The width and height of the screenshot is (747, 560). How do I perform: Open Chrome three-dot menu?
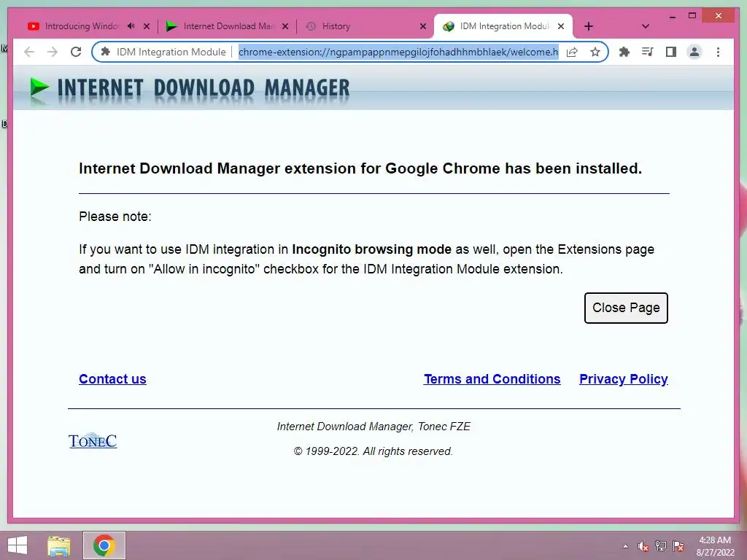[718, 52]
